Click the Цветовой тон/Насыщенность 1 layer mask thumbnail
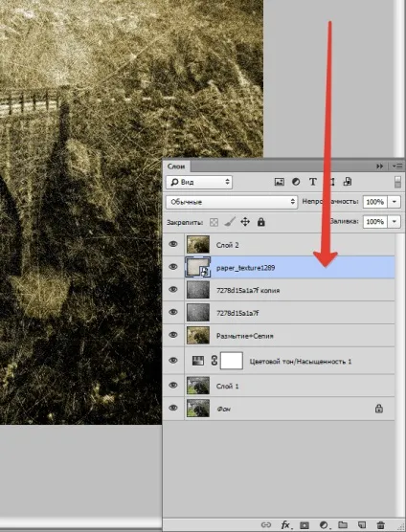406x532 pixels. click(232, 361)
